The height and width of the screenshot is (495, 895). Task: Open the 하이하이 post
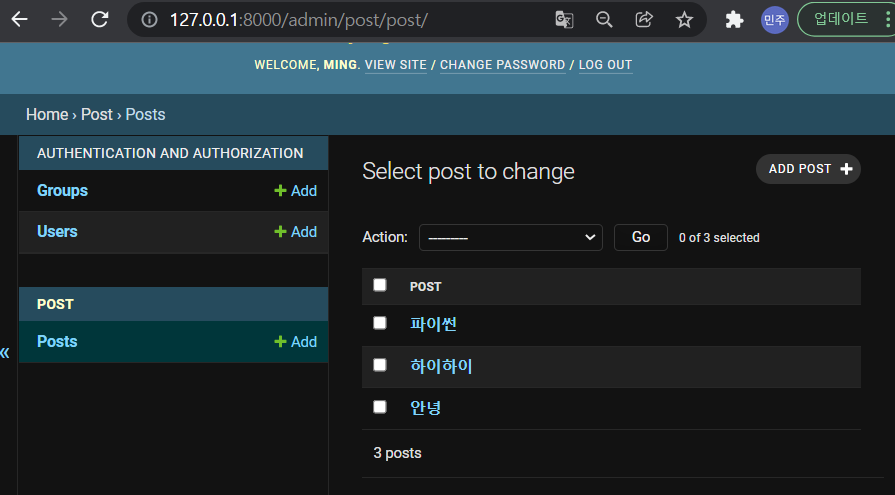coord(441,366)
